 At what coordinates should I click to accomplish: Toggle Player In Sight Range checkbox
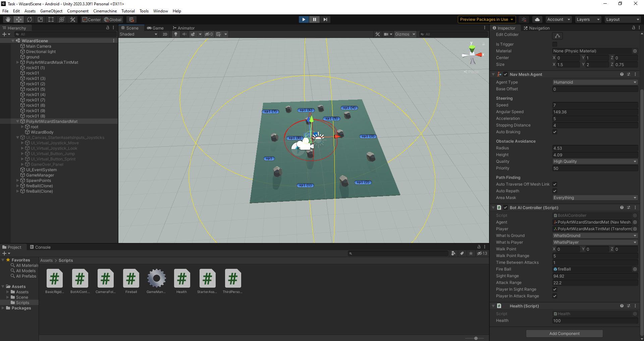click(x=555, y=289)
